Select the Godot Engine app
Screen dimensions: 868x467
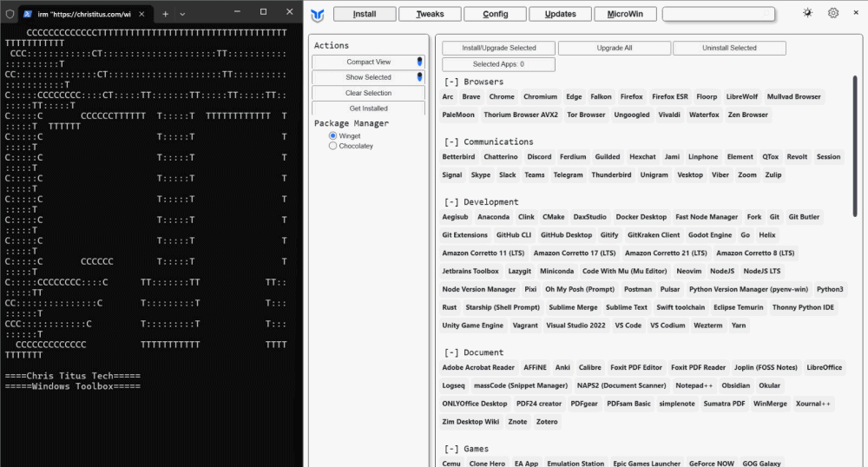coord(710,236)
